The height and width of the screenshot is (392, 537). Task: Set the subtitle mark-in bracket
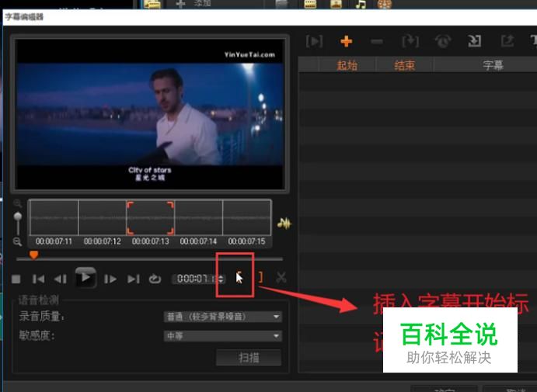pos(239,277)
